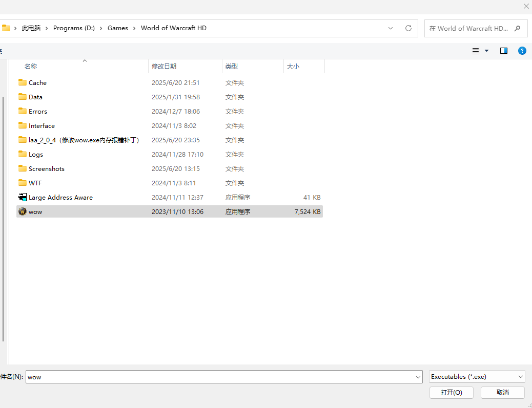The image size is (532, 408).
Task: Click the search magnifier icon
Action: [x=518, y=29]
